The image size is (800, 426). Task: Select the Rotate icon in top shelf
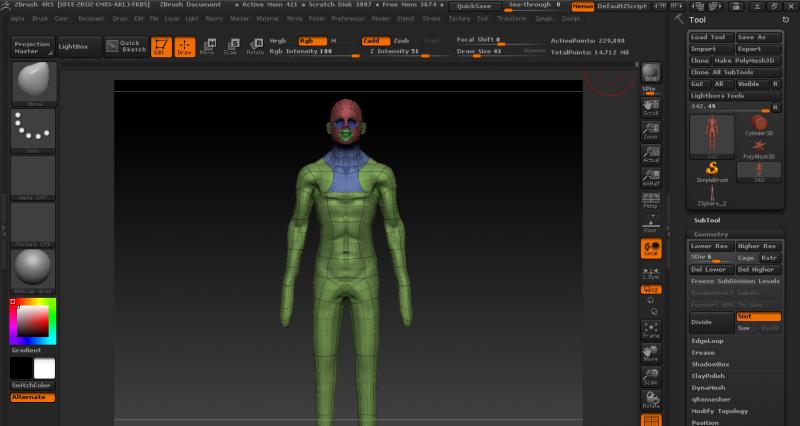255,46
